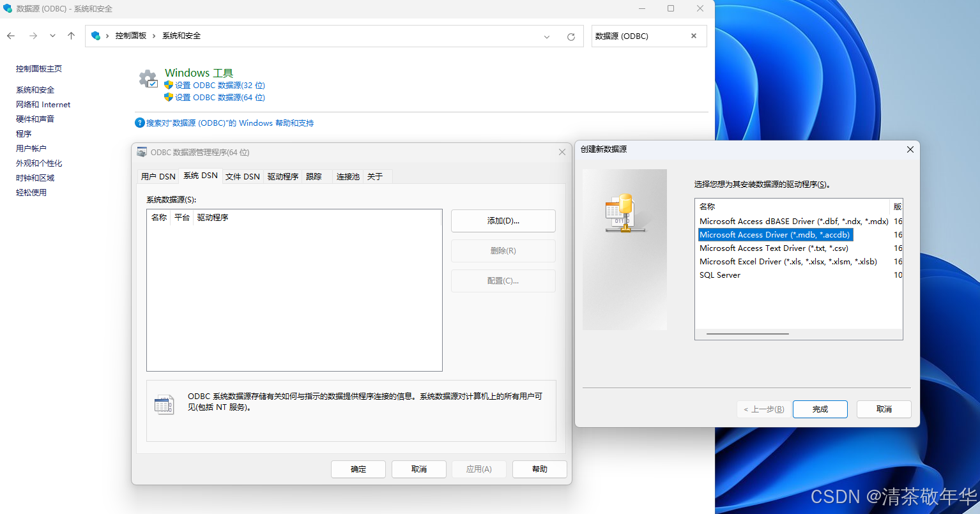Click 确定 in ODBC administrator dialog

point(358,469)
